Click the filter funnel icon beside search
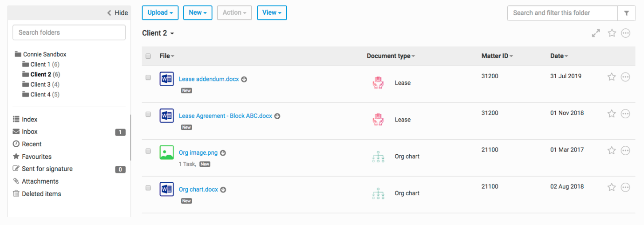 click(626, 13)
